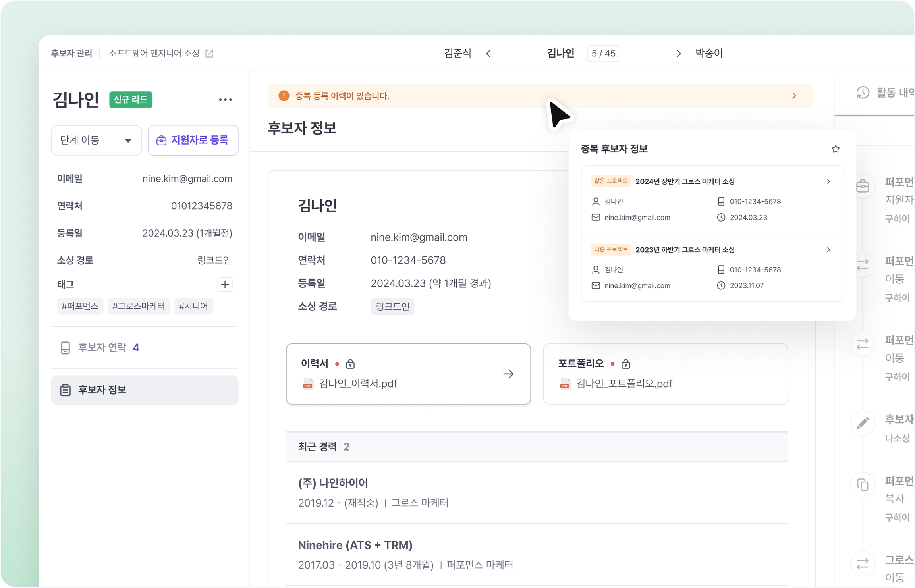Expand 2024년 상반기 그로스 마케터 소싱 entry
The width and height of the screenshot is (915, 588).
828,181
